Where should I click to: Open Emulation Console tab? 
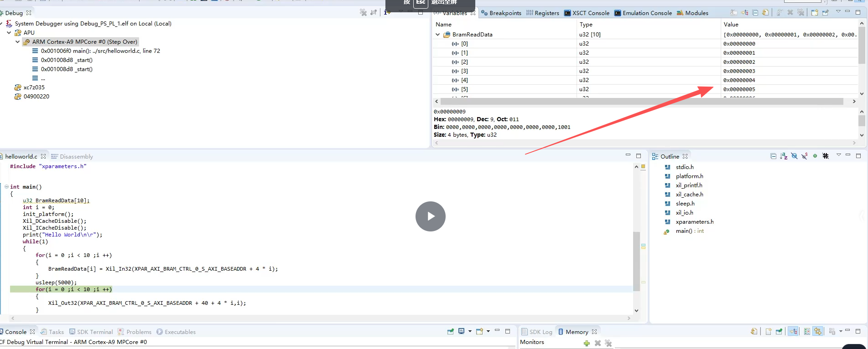pos(643,13)
